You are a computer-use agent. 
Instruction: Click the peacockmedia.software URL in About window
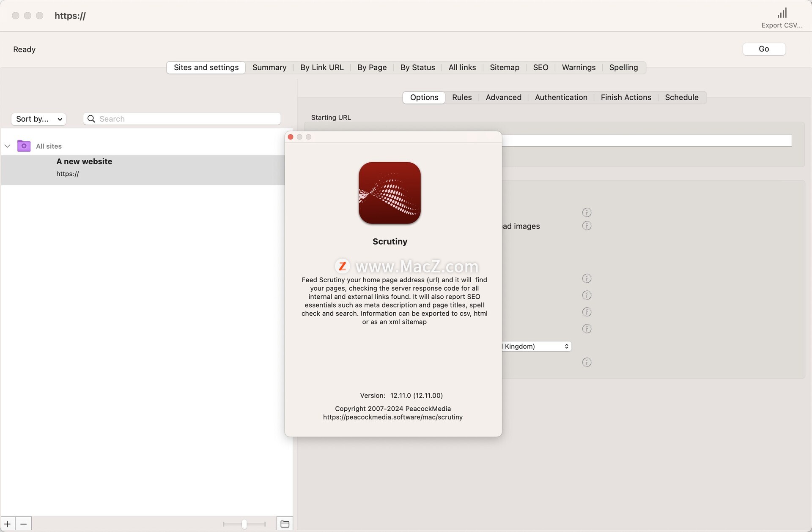(x=392, y=417)
